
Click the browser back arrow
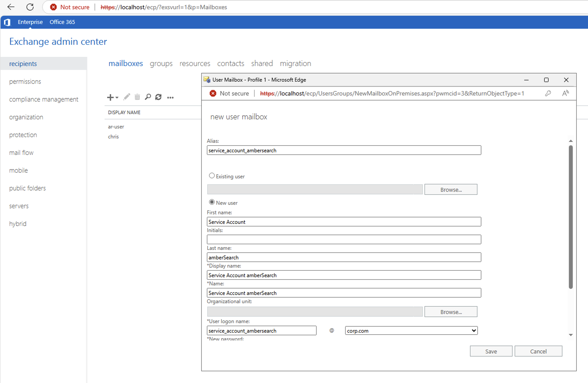pyautogui.click(x=11, y=7)
